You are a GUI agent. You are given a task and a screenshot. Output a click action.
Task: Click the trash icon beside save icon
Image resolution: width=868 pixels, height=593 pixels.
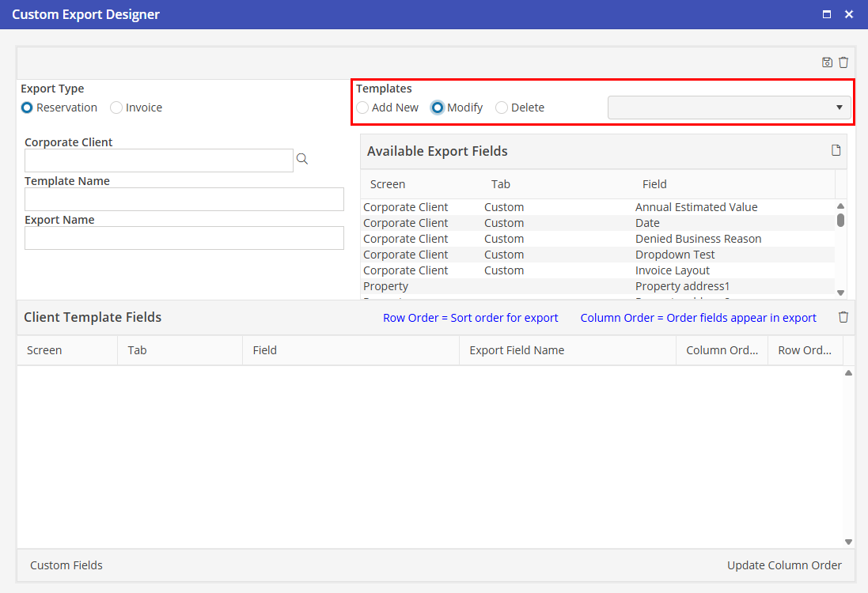point(843,62)
